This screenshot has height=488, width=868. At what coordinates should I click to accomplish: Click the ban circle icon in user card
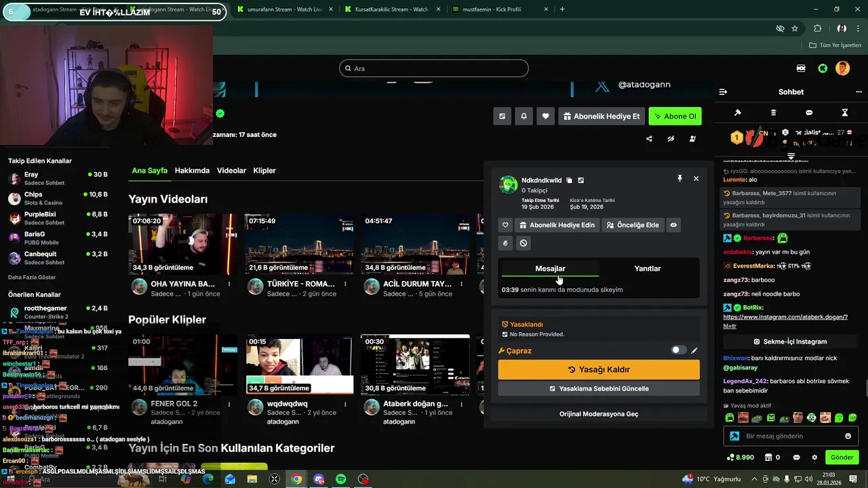(524, 243)
